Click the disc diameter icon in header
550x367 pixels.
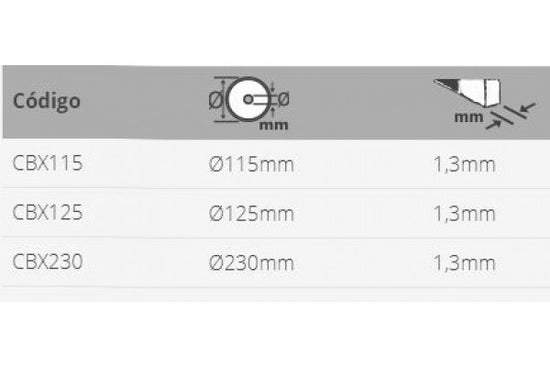click(249, 103)
